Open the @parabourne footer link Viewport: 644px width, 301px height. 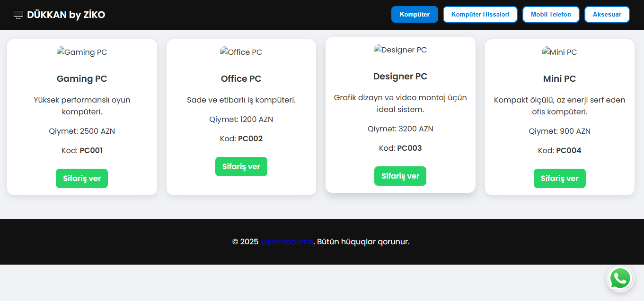tap(287, 242)
